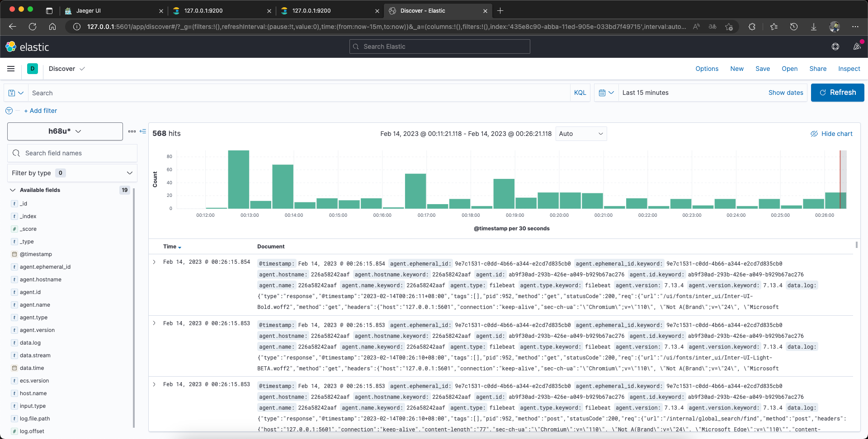Viewport: 868px width, 439px height.
Task: Hide the histogram chart
Action: pos(831,134)
